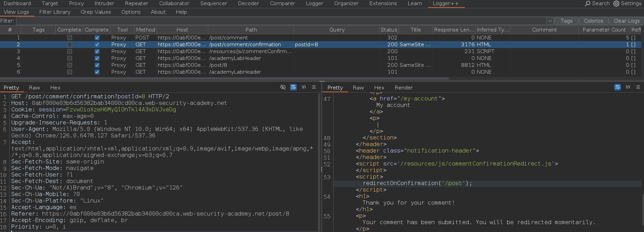Screen dimensions: 644x232
Task: Click the Cookie session value in the request
Action: (x=121, y=110)
